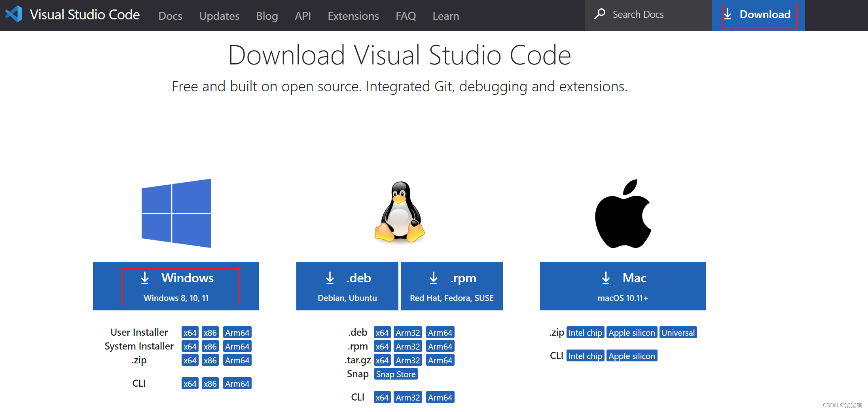Open the Docs menu item

pos(171,16)
